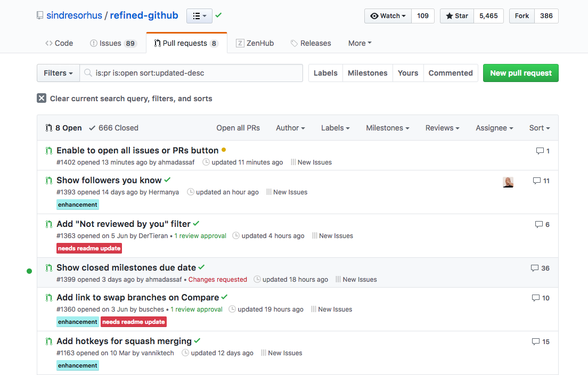Click Open all PRs
The width and height of the screenshot is (588, 375).
pyautogui.click(x=238, y=128)
